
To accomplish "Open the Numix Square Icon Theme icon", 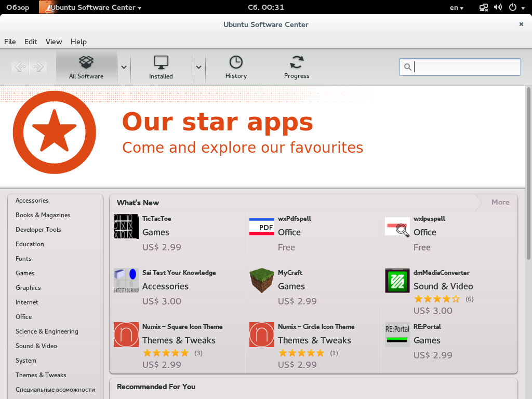I will pos(126,335).
